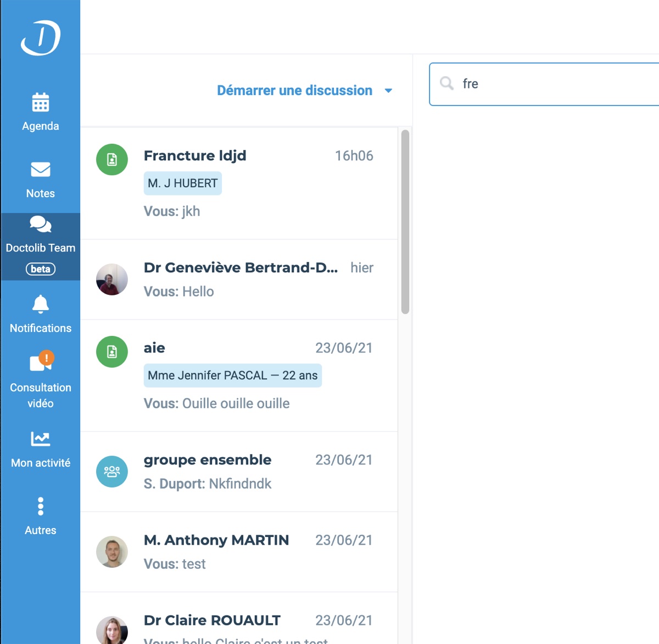Click message preview Vous: jkh
This screenshot has height=644, width=659.
click(172, 211)
